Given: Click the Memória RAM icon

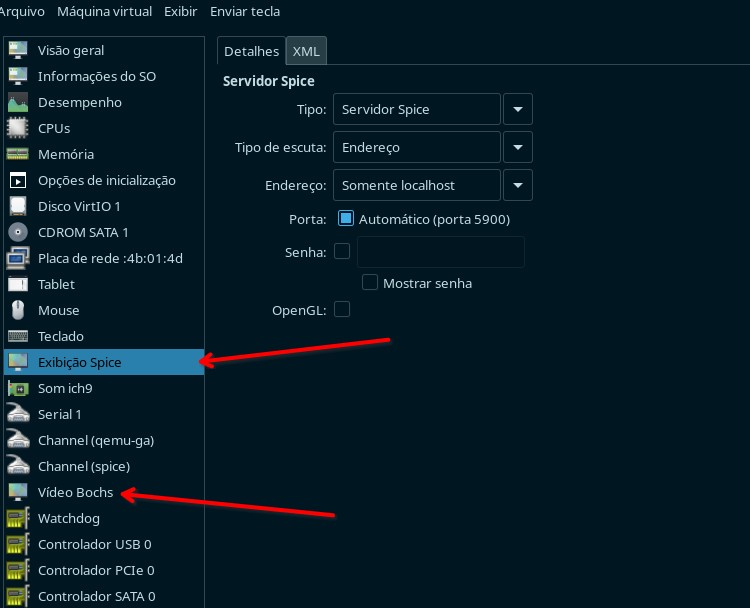Looking at the screenshot, I should (x=18, y=154).
